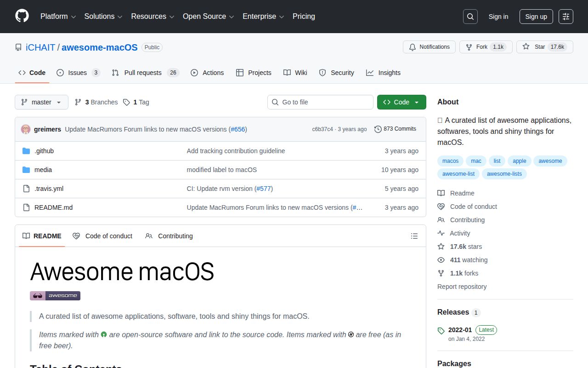The height and width of the screenshot is (368, 588).
Task: Click the Code of conduct shield icon
Action: click(x=441, y=206)
